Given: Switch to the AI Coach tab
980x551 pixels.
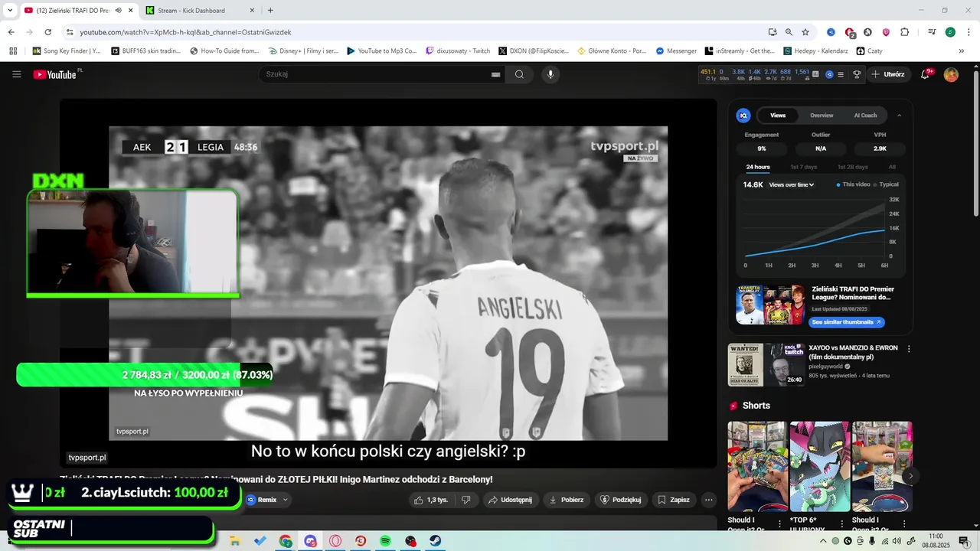Looking at the screenshot, I should click(x=865, y=116).
